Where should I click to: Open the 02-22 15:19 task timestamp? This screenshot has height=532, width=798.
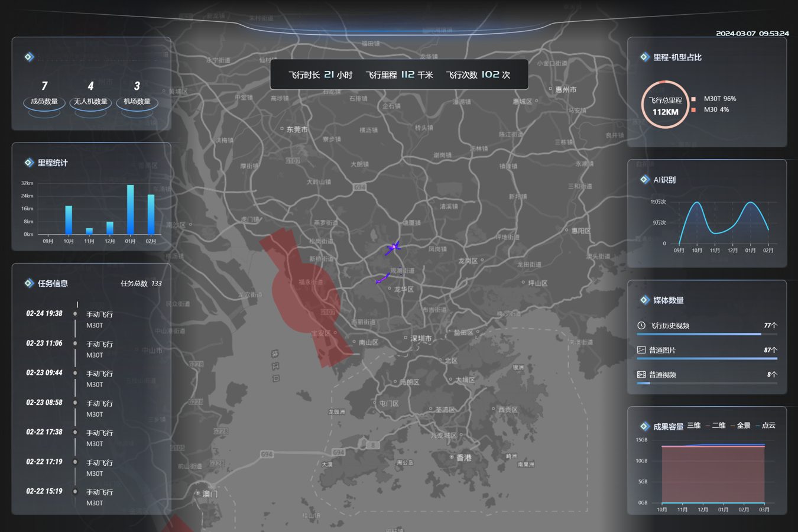(x=44, y=491)
